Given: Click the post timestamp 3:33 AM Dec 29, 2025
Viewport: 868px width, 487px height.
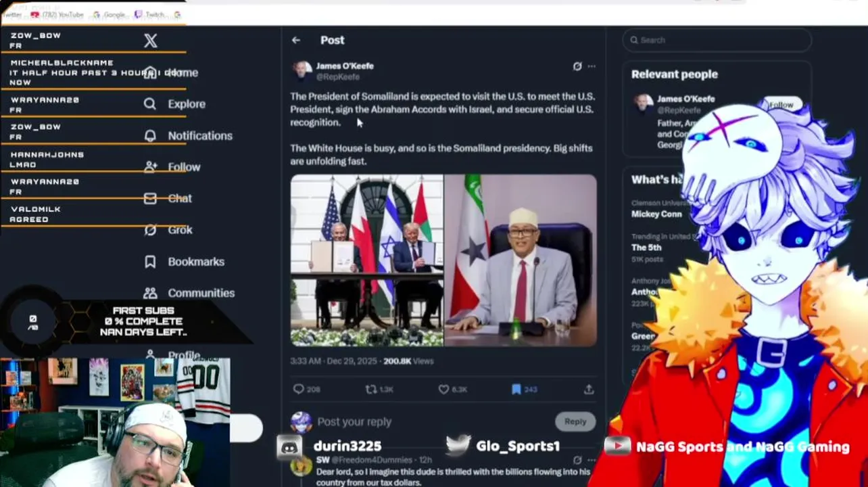Looking at the screenshot, I should 334,361.
